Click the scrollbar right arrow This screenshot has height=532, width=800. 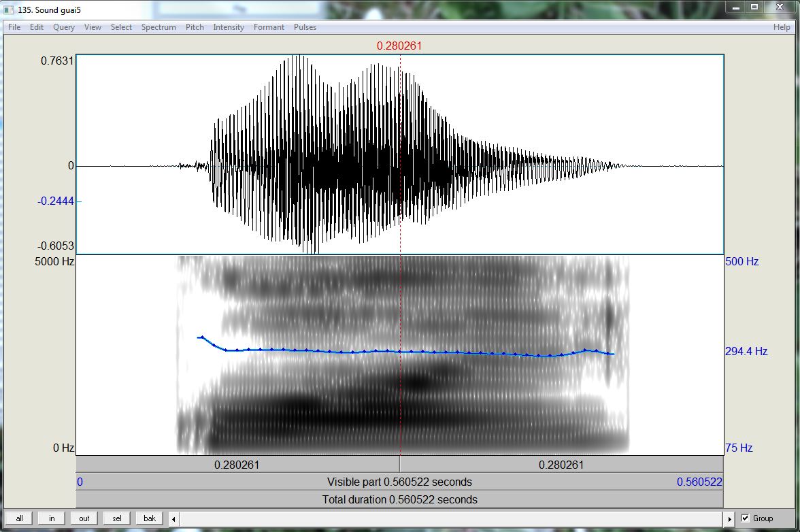point(729,519)
